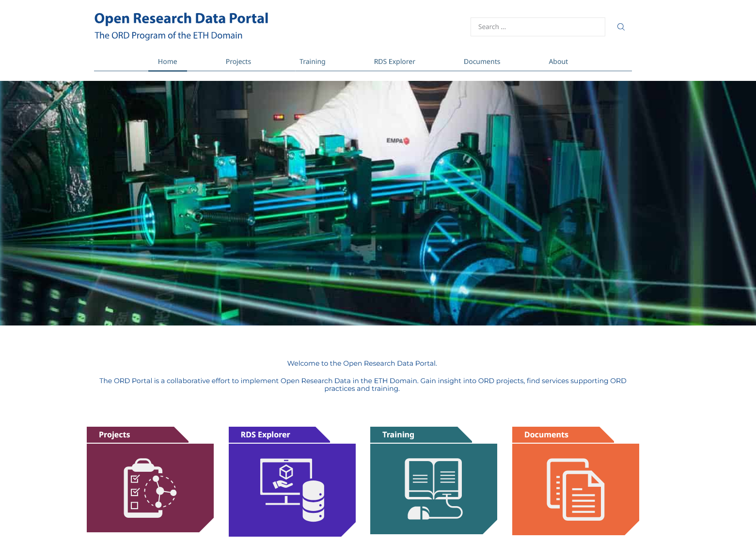756x557 pixels.
Task: Click the Projects clipboard checklist icon
Action: pos(150,488)
